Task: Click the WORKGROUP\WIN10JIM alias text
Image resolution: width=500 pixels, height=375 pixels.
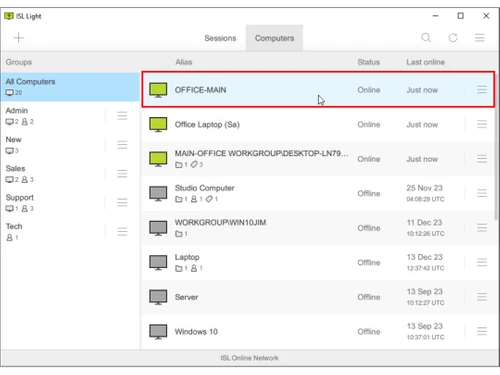Action: coord(220,222)
